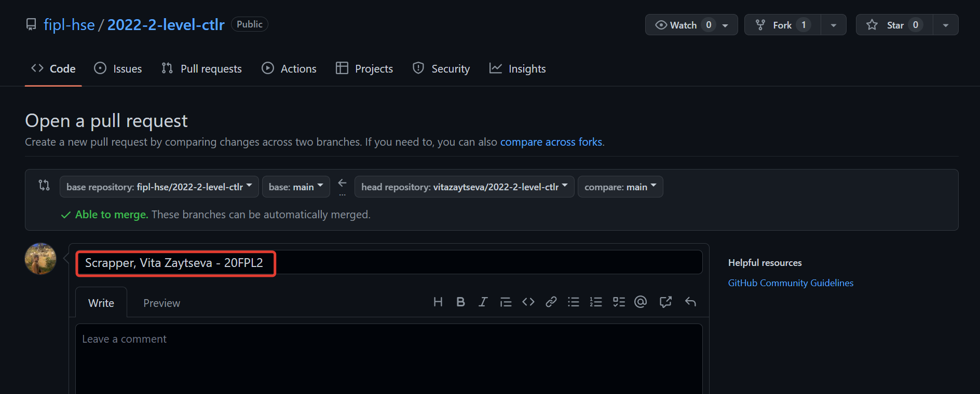Click the left arrow between base and head

tap(342, 183)
